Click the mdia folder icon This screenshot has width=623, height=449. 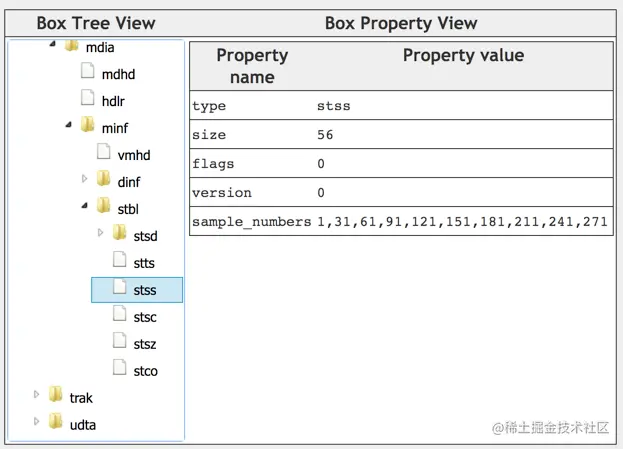[72, 46]
